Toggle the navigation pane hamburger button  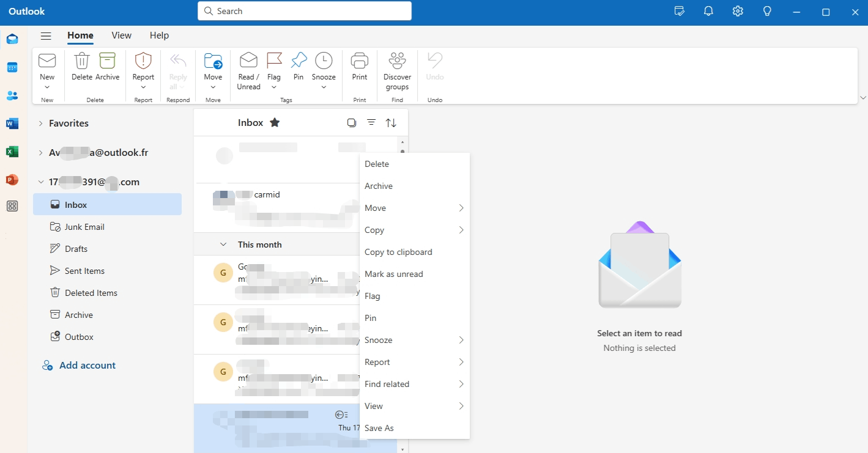(46, 36)
